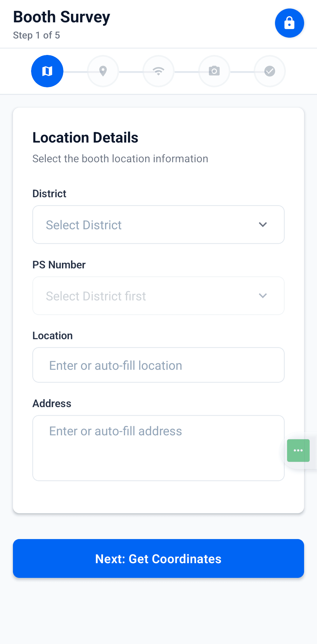Select the checkmark completion step

(270, 71)
